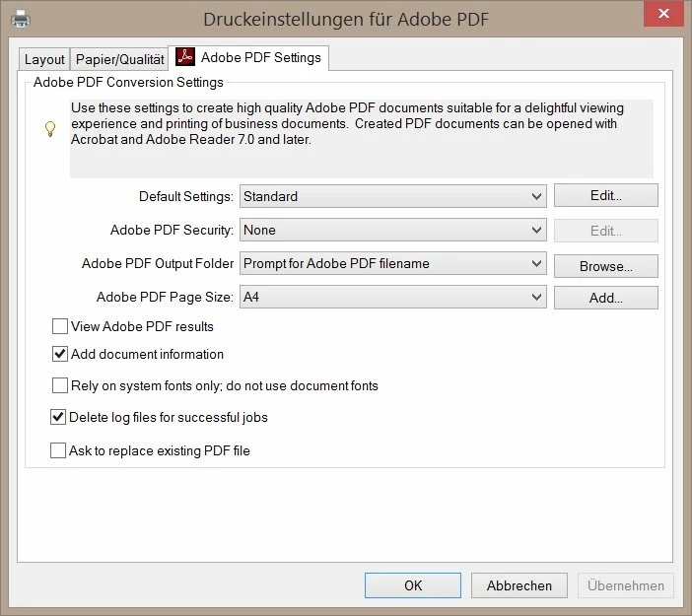Click the settings description text box
Image resolution: width=692 pixels, height=616 pixels.
click(362, 139)
